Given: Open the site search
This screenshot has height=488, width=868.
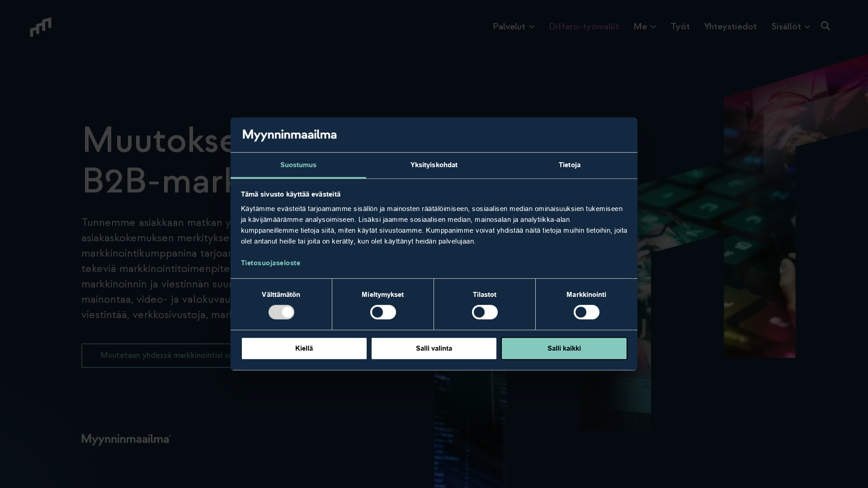Looking at the screenshot, I should 825,26.
